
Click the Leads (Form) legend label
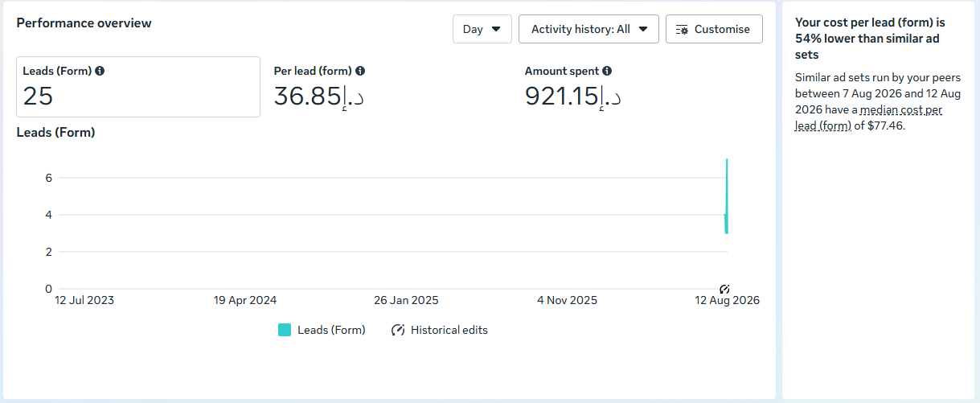331,330
